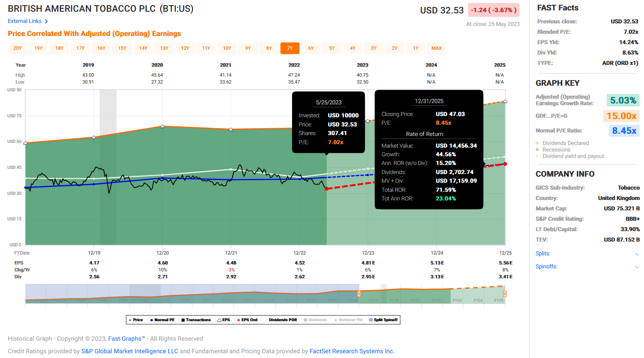Show the 5Y time range
Screen dimensions: 644x358
[x=332, y=48]
